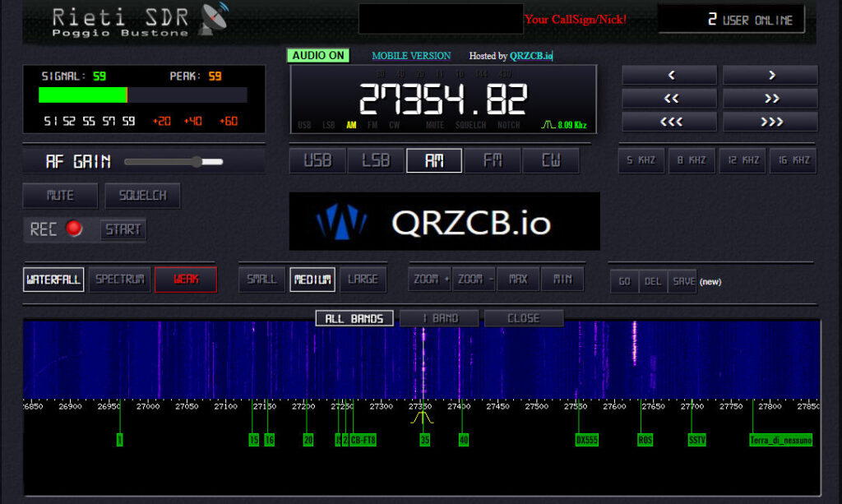Viewport: 842px width, 504px height.
Task: Show ALL BANDS labels
Action: [354, 318]
